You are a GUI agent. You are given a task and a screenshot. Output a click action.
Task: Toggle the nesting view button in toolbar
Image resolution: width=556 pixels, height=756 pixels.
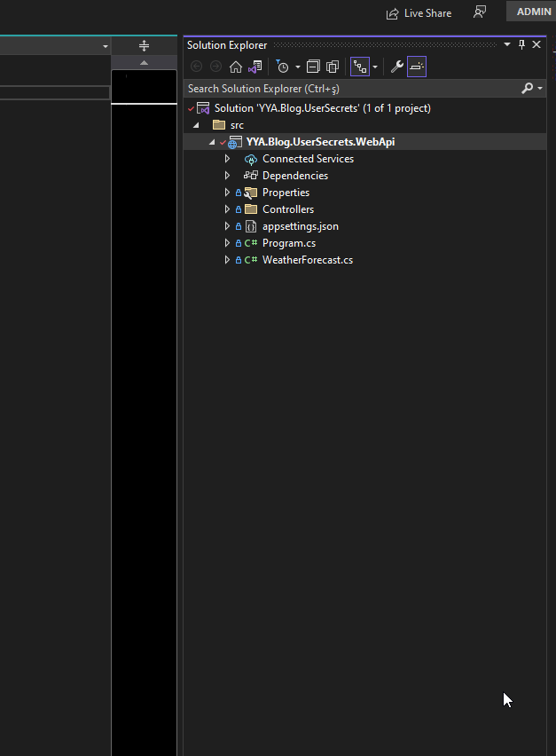click(x=360, y=67)
